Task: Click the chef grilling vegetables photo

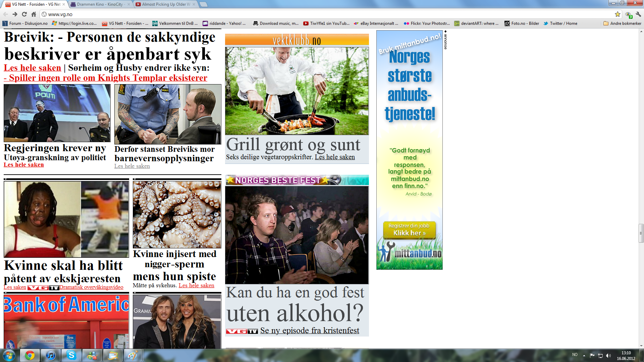Action: point(297,91)
